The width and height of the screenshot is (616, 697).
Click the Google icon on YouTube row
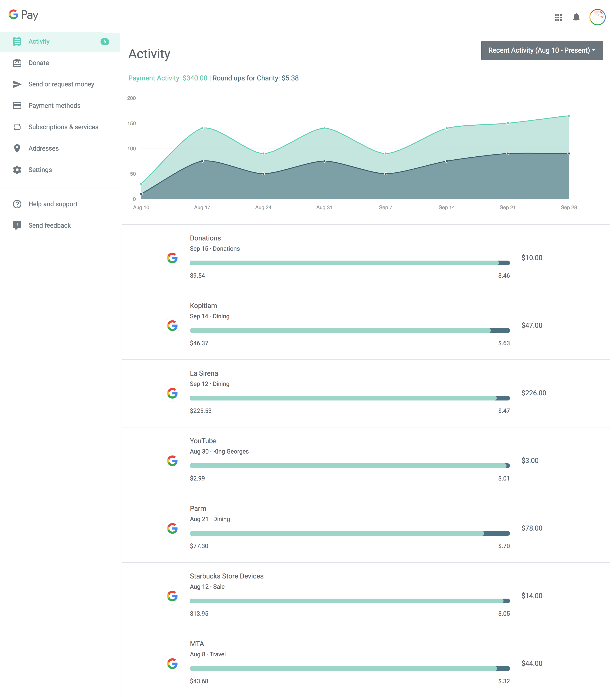tap(172, 461)
